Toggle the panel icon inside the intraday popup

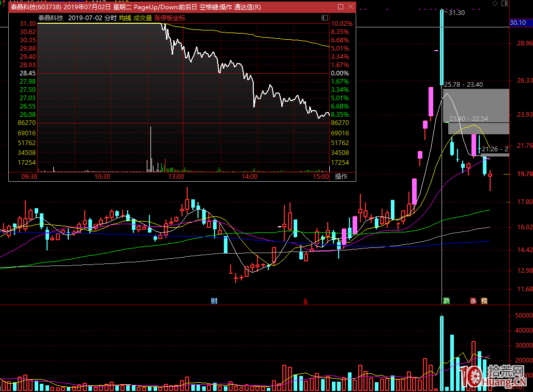(x=324, y=18)
